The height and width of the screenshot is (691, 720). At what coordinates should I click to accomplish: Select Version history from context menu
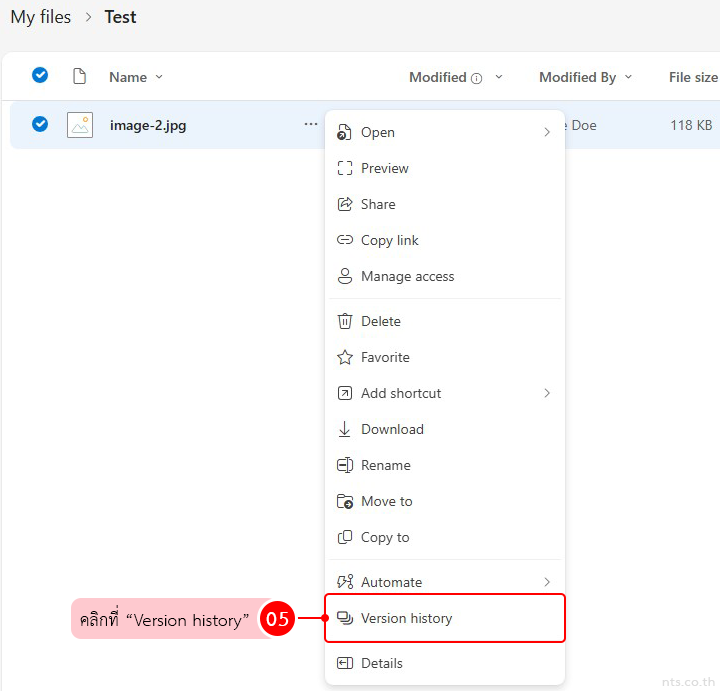pyautogui.click(x=406, y=618)
